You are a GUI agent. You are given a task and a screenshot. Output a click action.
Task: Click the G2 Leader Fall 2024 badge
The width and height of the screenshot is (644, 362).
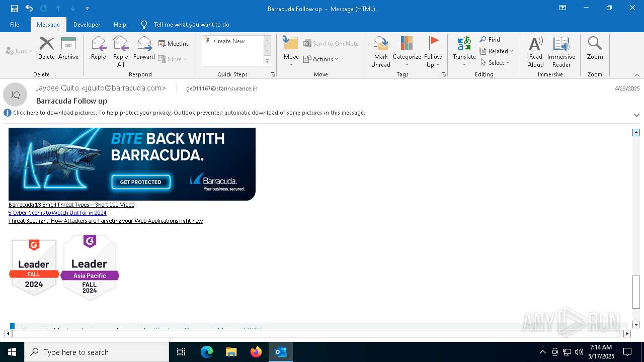click(x=34, y=267)
